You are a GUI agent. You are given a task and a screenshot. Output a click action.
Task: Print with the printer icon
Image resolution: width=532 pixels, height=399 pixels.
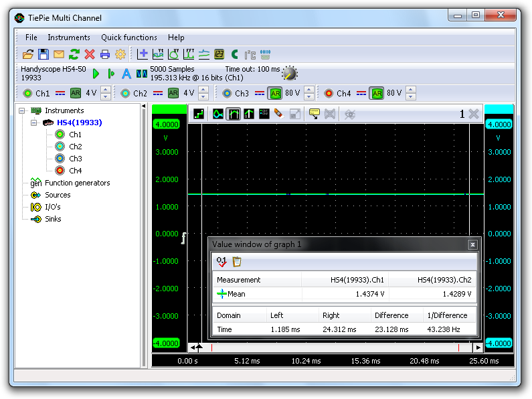[105, 54]
